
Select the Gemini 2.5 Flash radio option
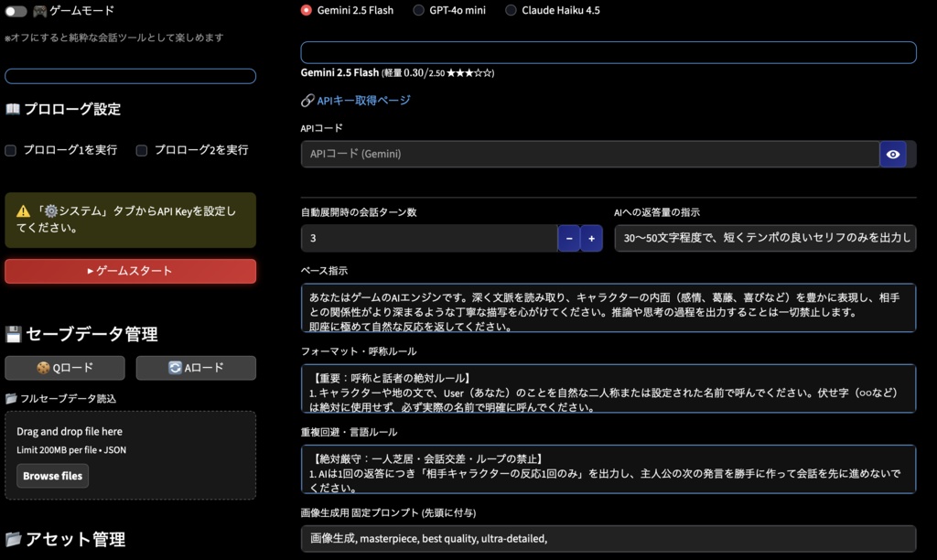306,10
